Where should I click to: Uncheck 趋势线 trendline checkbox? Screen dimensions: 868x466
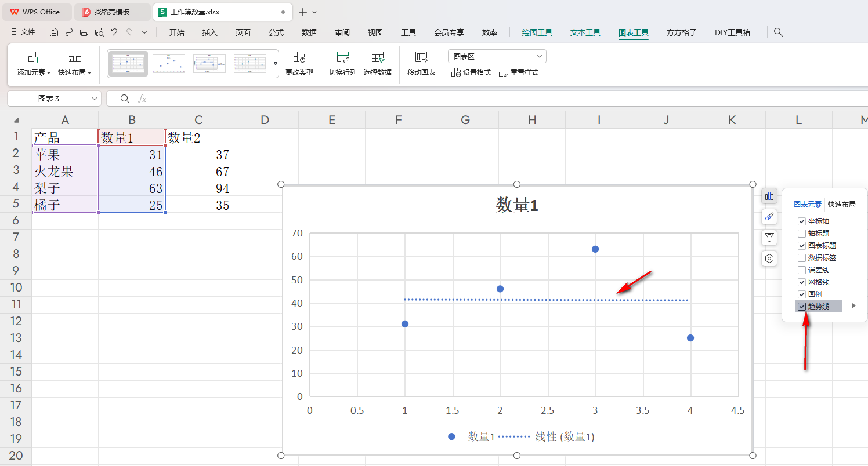coord(802,307)
